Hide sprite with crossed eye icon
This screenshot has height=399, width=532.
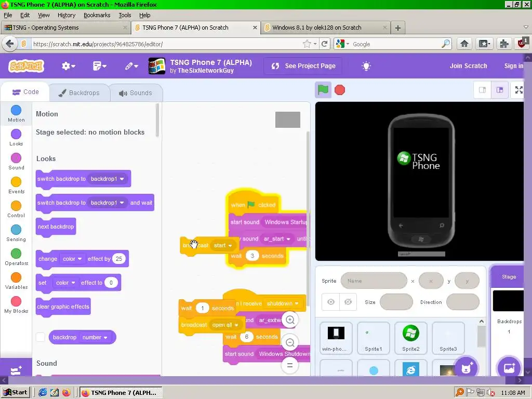(348, 302)
